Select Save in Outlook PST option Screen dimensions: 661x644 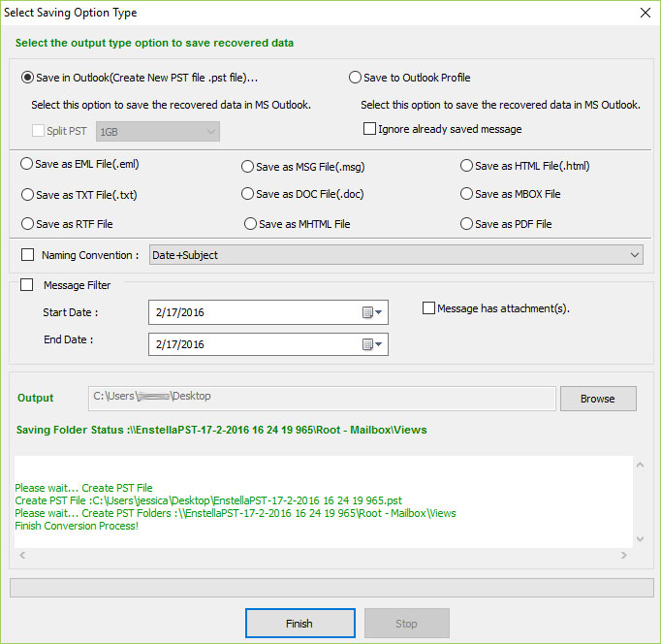coord(26,78)
